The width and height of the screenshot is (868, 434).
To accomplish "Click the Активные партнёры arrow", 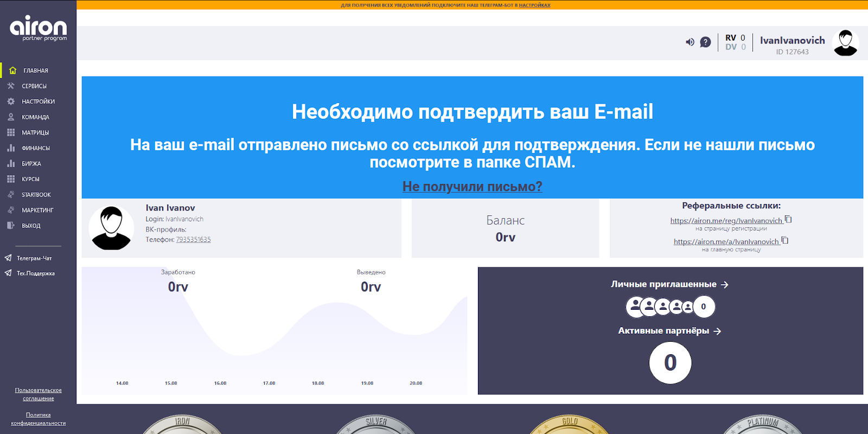I will click(x=717, y=331).
